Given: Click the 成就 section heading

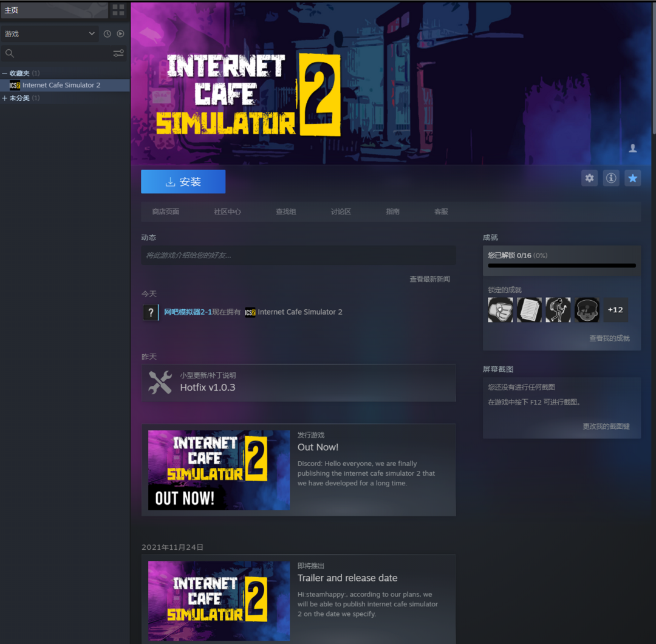Looking at the screenshot, I should 490,238.
